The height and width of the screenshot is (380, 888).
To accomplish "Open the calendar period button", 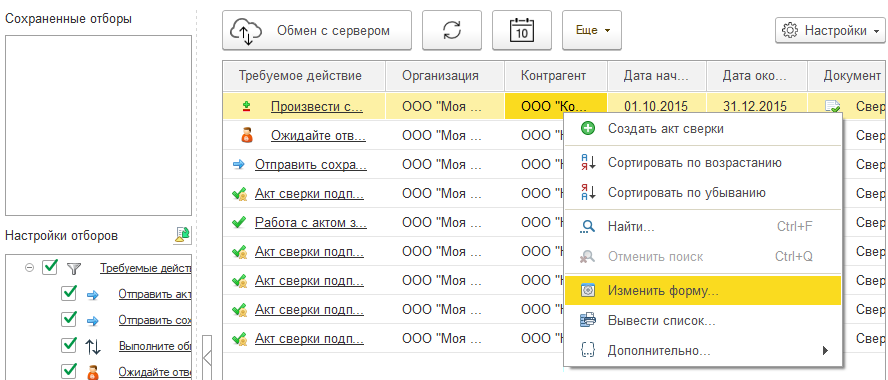I will 522,31.
